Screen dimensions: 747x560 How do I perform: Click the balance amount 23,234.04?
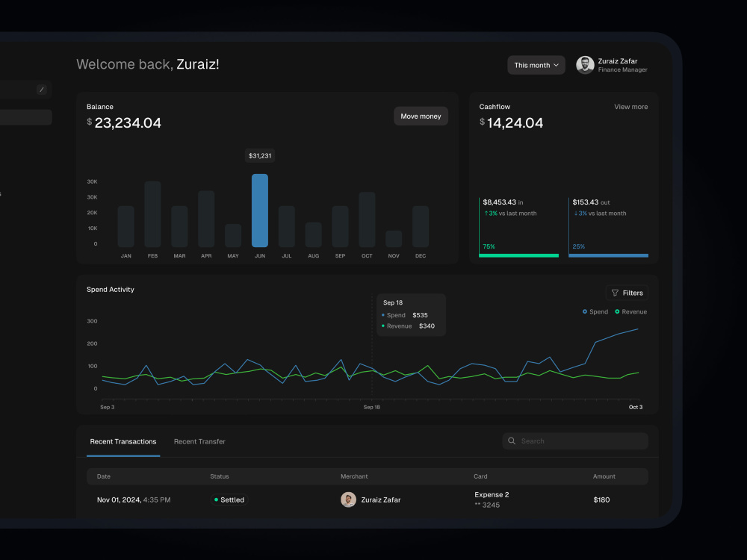tap(128, 123)
